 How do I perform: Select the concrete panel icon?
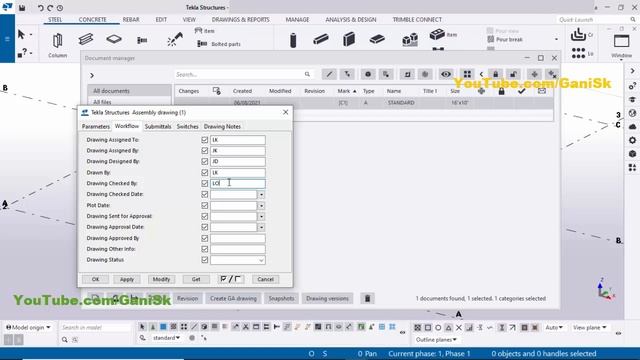[349, 39]
